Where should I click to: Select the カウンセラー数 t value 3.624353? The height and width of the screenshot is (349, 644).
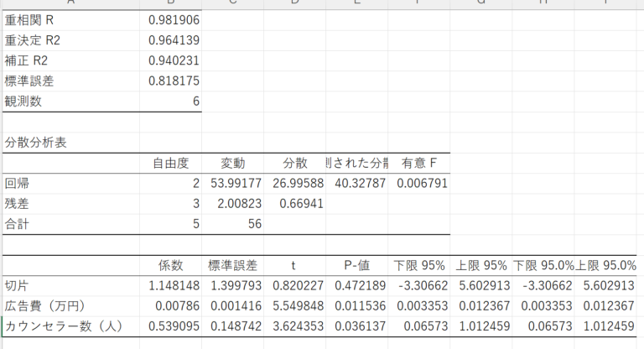(293, 326)
